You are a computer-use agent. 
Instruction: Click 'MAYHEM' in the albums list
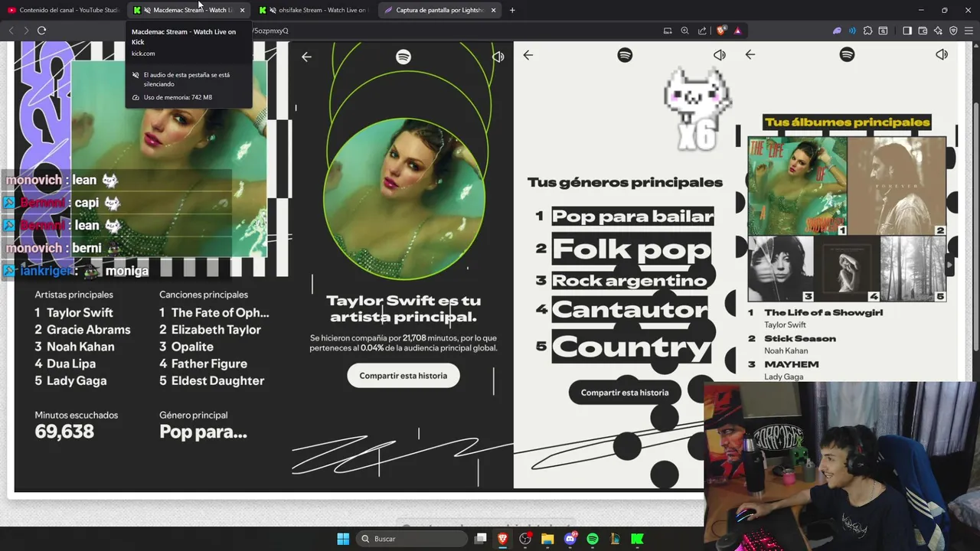click(792, 364)
